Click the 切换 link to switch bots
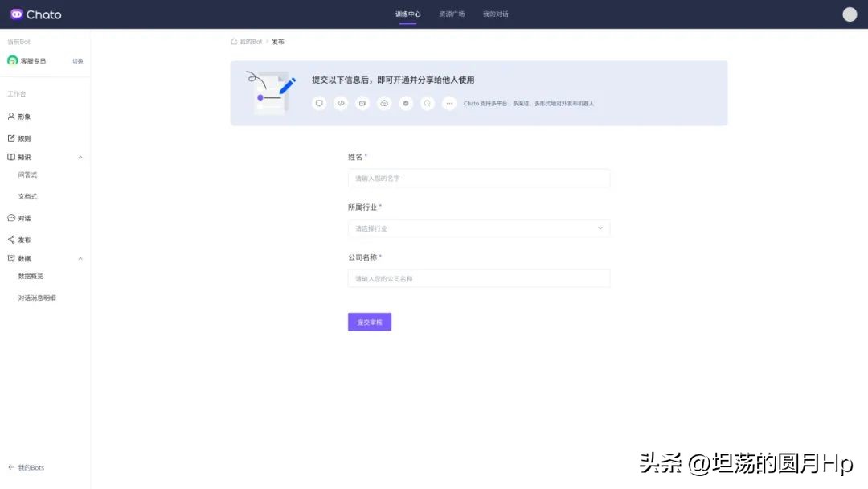 click(77, 60)
